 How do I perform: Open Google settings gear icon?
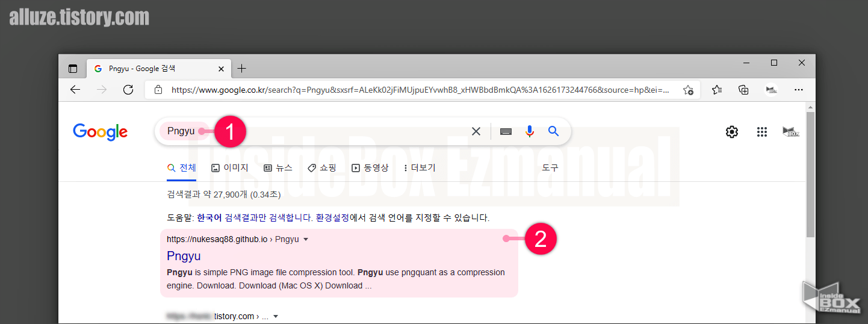coord(732,132)
